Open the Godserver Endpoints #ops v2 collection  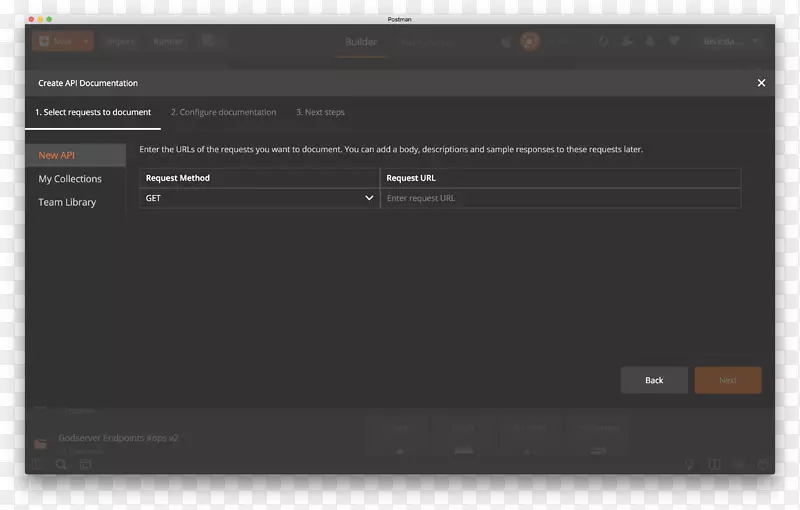coord(118,438)
